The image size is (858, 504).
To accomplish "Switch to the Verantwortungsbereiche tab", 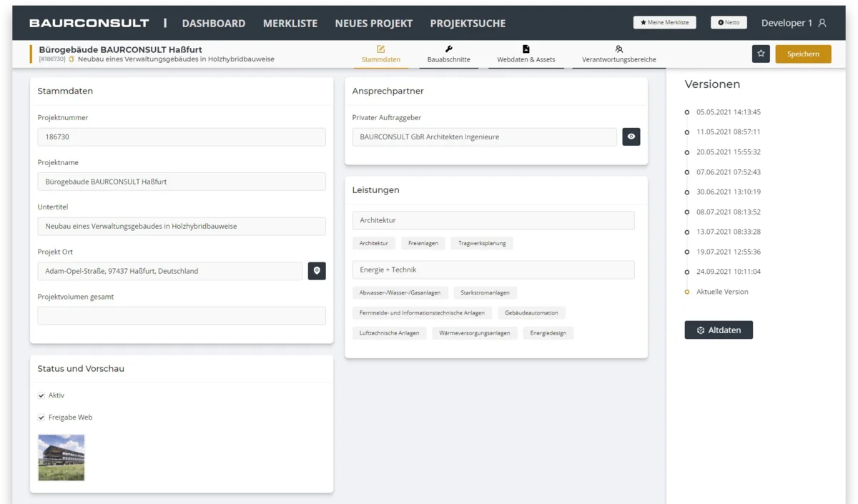I will click(x=619, y=54).
